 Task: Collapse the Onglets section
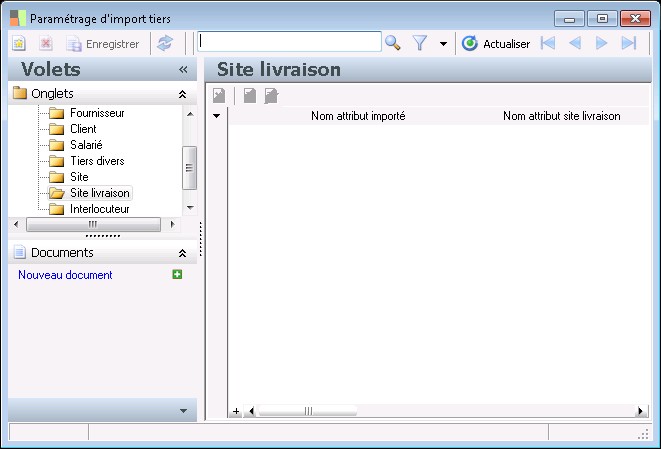point(182,94)
